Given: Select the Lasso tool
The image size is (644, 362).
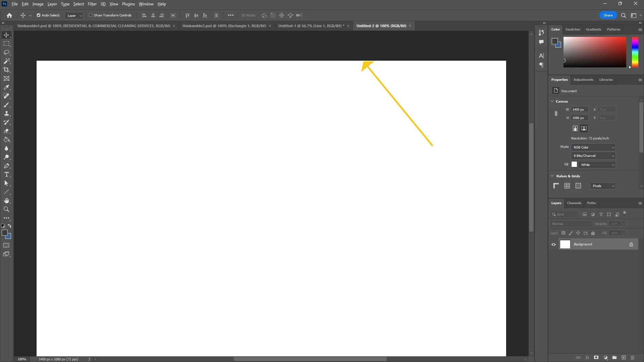Looking at the screenshot, I should point(6,53).
